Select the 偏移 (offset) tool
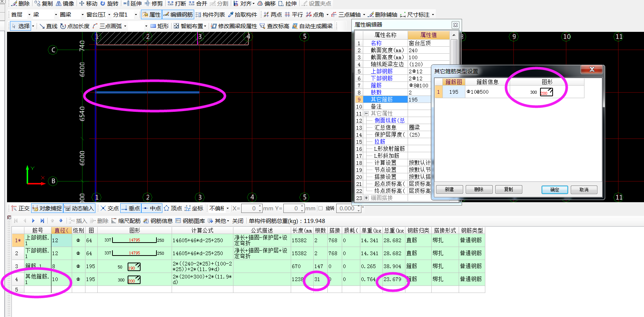The width and height of the screenshot is (644, 317). (266, 3)
